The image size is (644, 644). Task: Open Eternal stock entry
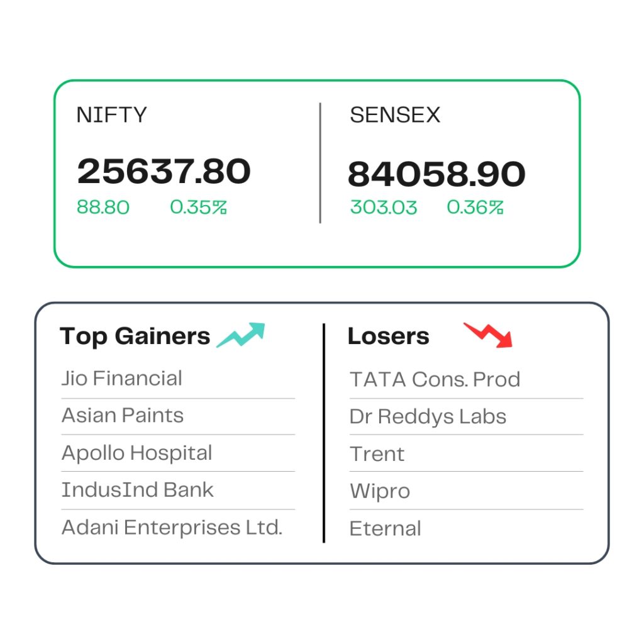386,528
